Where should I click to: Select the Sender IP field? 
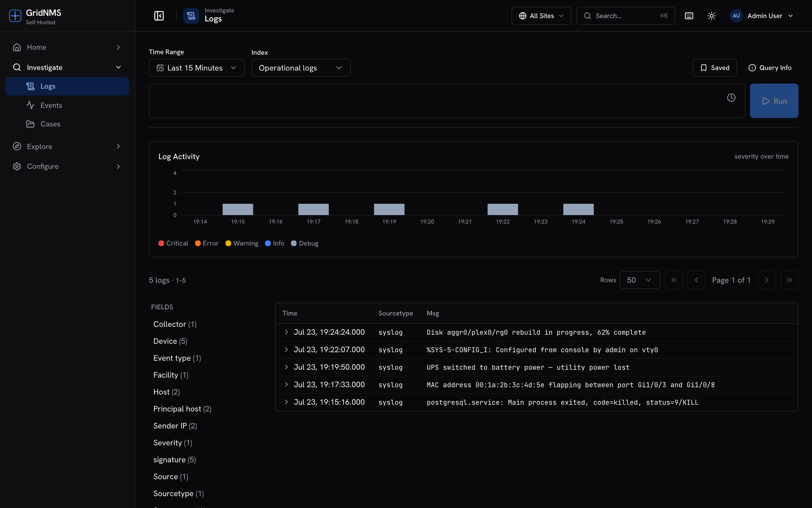point(175,426)
